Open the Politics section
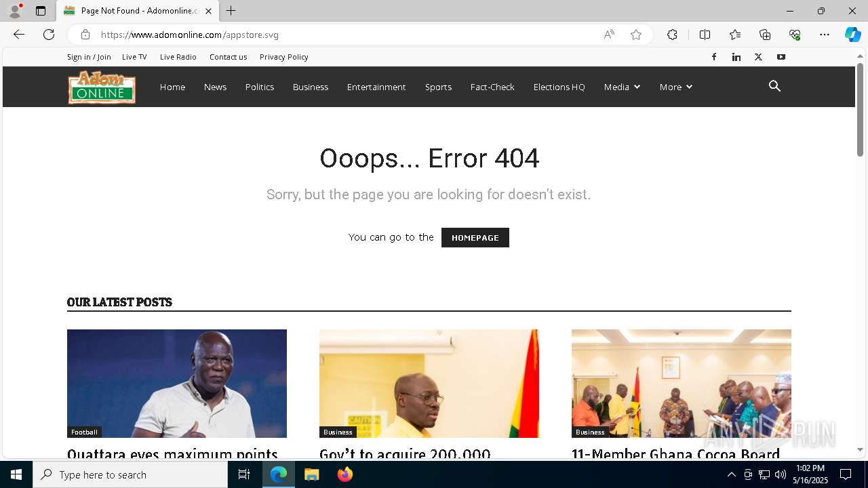The width and height of the screenshot is (868, 488). tap(260, 87)
